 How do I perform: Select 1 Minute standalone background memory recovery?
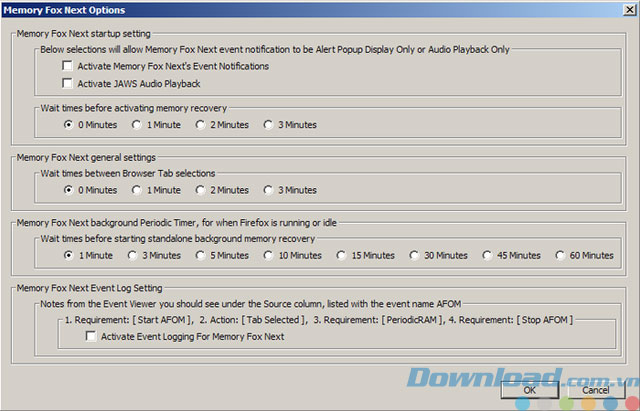[68, 255]
